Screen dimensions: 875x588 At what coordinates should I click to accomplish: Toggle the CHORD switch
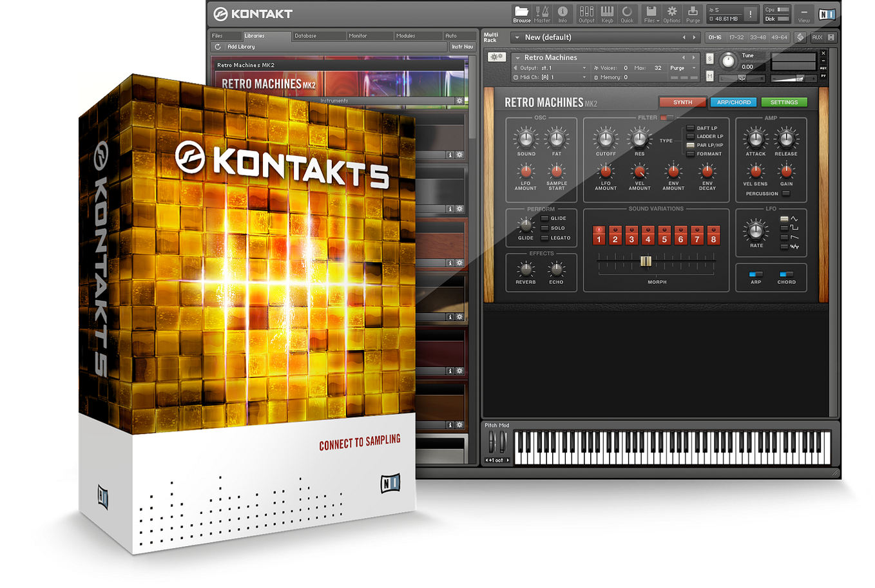point(786,274)
